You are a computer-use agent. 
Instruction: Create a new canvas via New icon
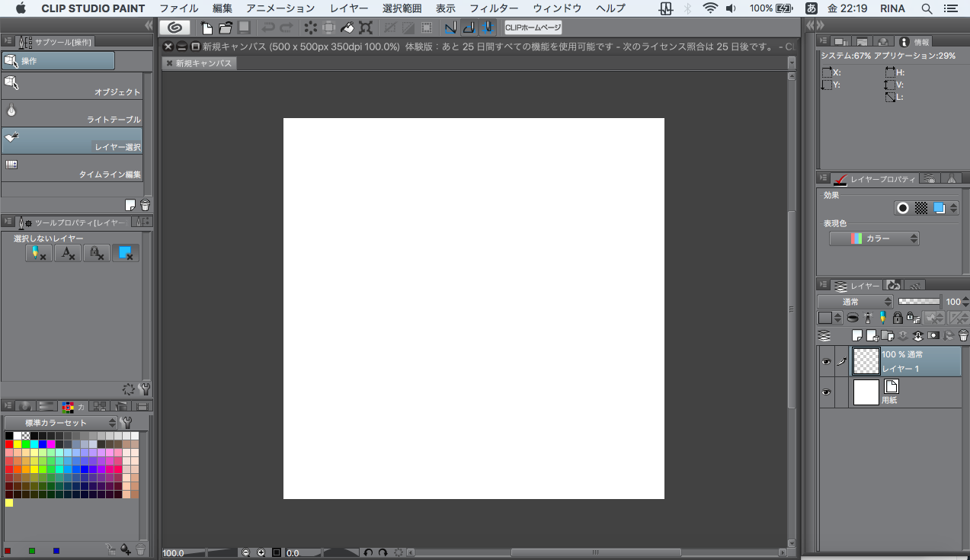207,27
